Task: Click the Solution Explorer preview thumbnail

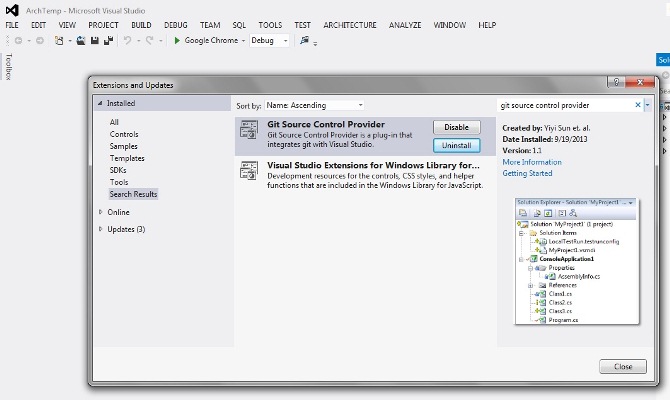Action: [577, 261]
